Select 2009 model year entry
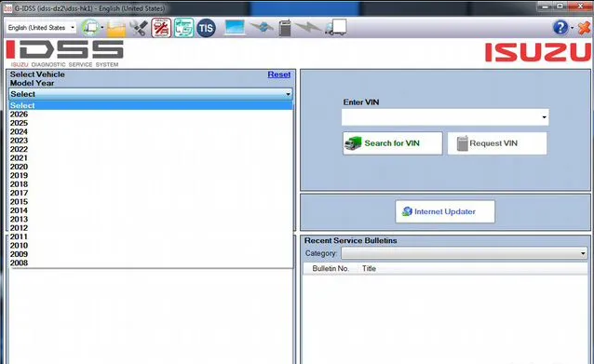The width and height of the screenshot is (594, 364). [151, 253]
